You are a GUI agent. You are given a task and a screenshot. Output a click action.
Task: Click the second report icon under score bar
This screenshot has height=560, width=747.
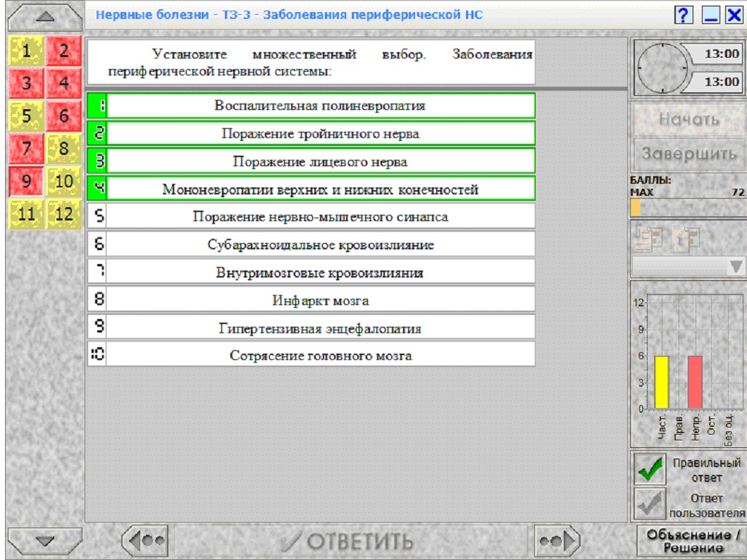(x=686, y=237)
